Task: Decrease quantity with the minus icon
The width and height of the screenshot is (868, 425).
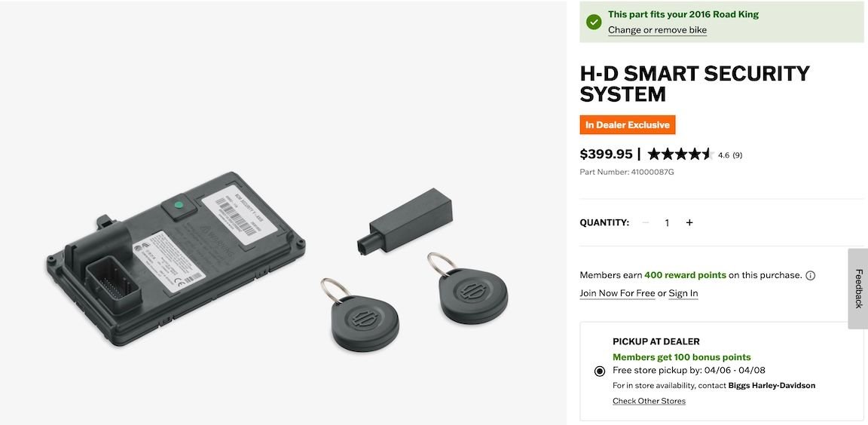Action: tap(646, 222)
